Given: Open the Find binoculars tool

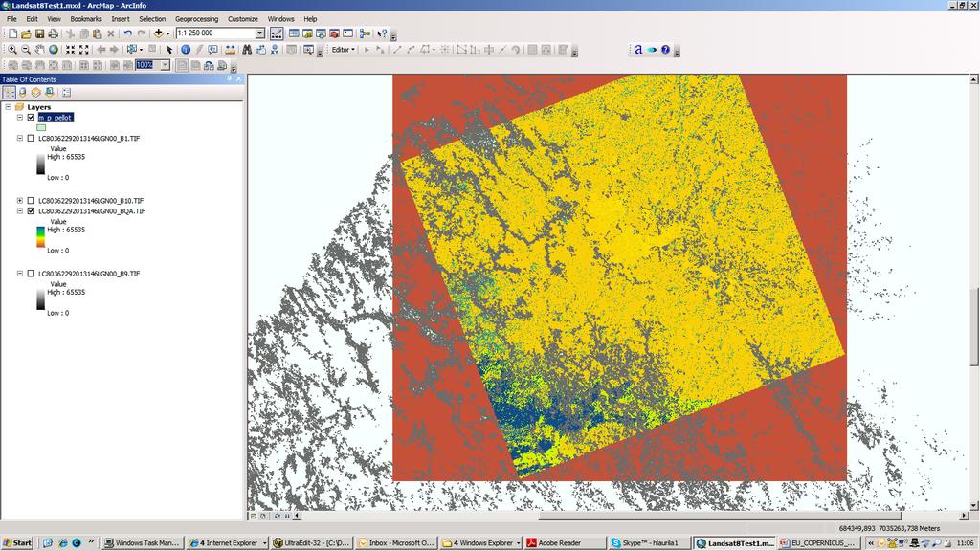Looking at the screenshot, I should (248, 50).
